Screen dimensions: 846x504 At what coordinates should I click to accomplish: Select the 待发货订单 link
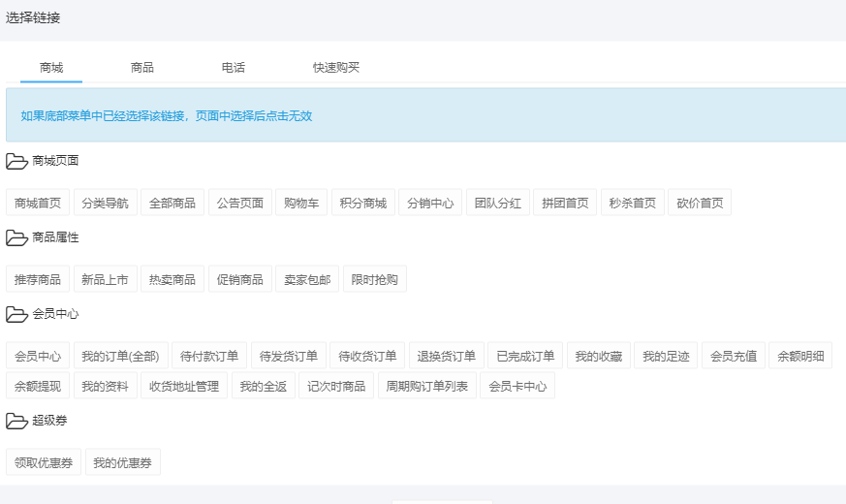pyautogui.click(x=289, y=356)
